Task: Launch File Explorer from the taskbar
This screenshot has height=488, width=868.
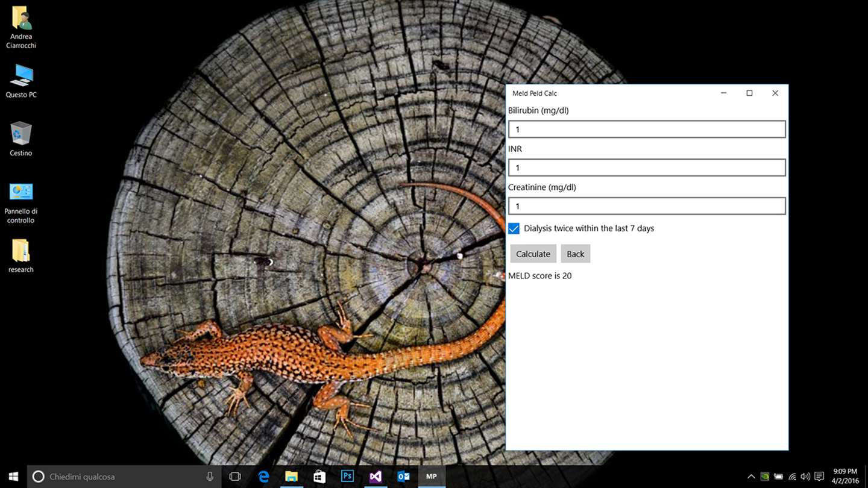Action: [x=291, y=477]
